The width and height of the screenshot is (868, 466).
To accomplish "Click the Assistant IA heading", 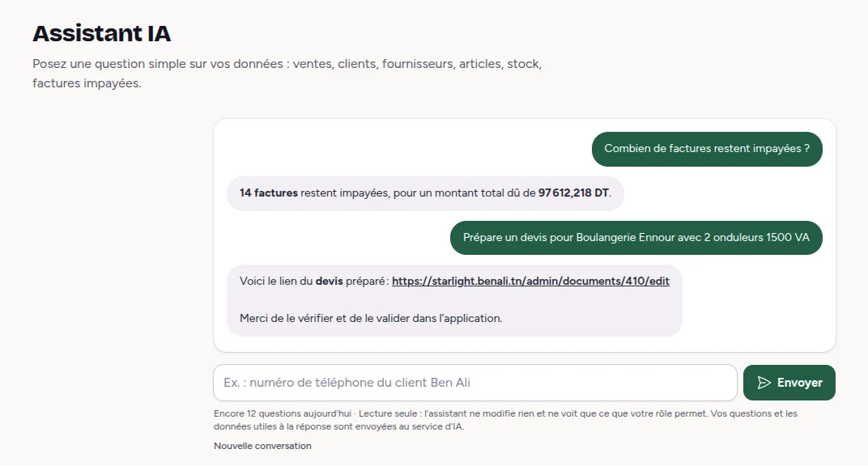I will coord(102,33).
